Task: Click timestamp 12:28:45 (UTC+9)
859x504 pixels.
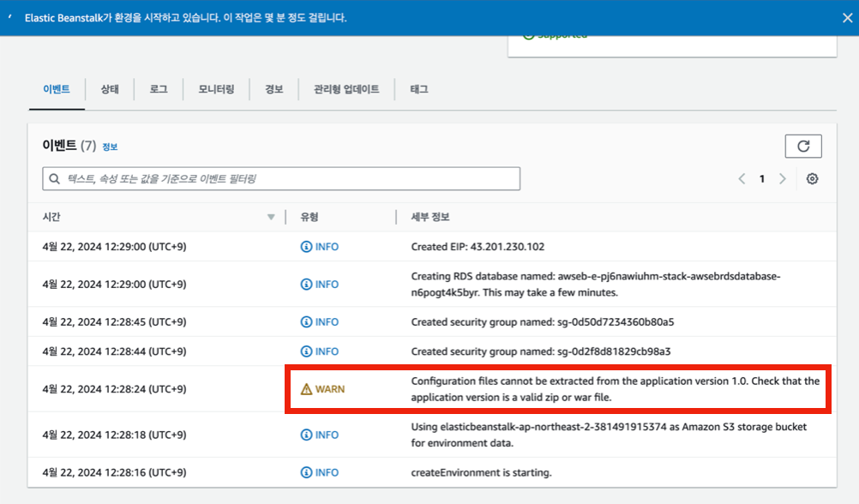Action: point(115,322)
